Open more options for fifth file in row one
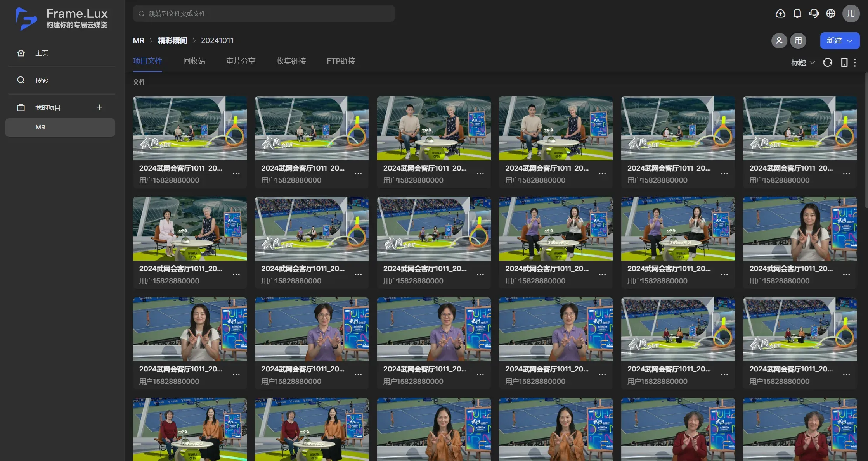The image size is (868, 461). pos(724,174)
